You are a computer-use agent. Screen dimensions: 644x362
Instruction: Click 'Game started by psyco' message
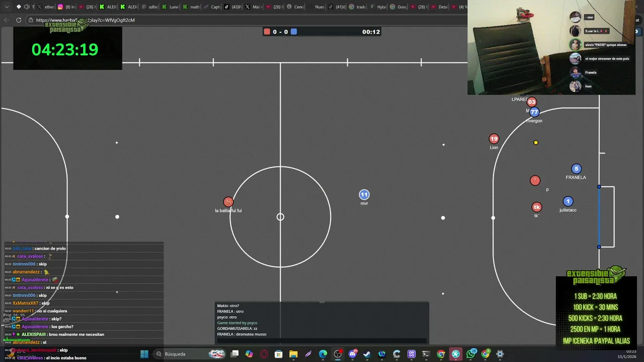coord(237,323)
